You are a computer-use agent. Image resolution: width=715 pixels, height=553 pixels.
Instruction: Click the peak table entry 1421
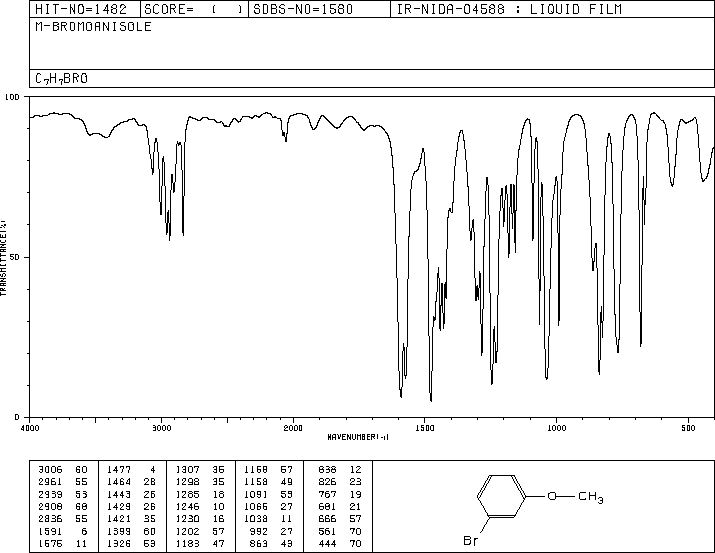(x=119, y=519)
